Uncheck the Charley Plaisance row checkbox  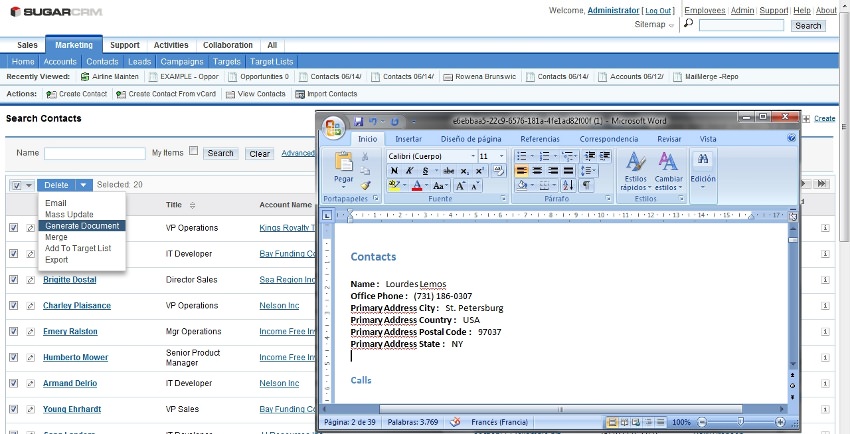click(14, 306)
